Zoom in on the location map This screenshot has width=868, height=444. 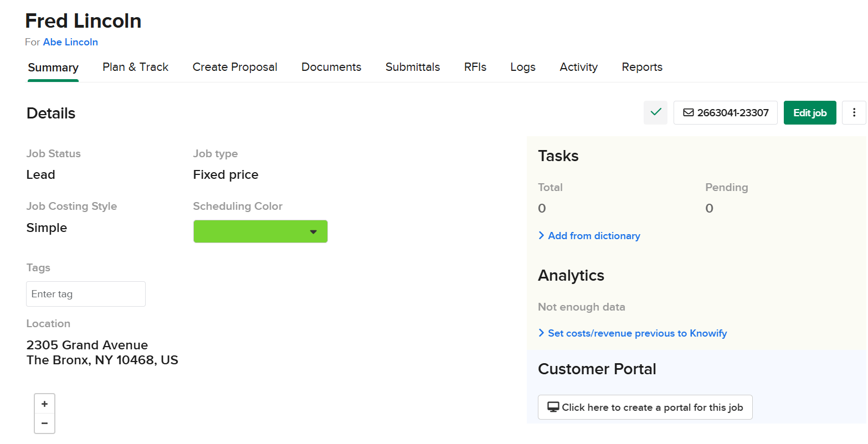click(x=44, y=404)
